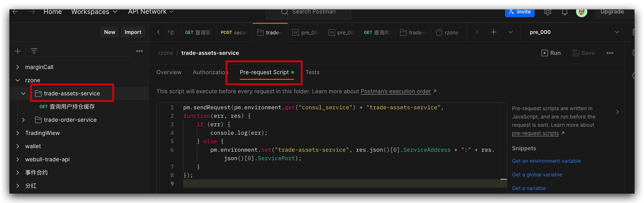Expand the 事件合约 collection
Screen dimensions: 644x203
17,172
